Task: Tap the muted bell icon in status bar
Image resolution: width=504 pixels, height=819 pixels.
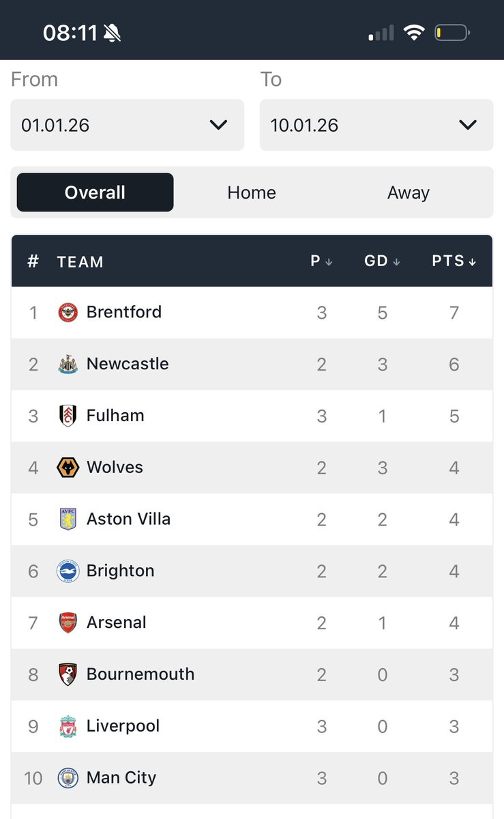Action: (112, 33)
